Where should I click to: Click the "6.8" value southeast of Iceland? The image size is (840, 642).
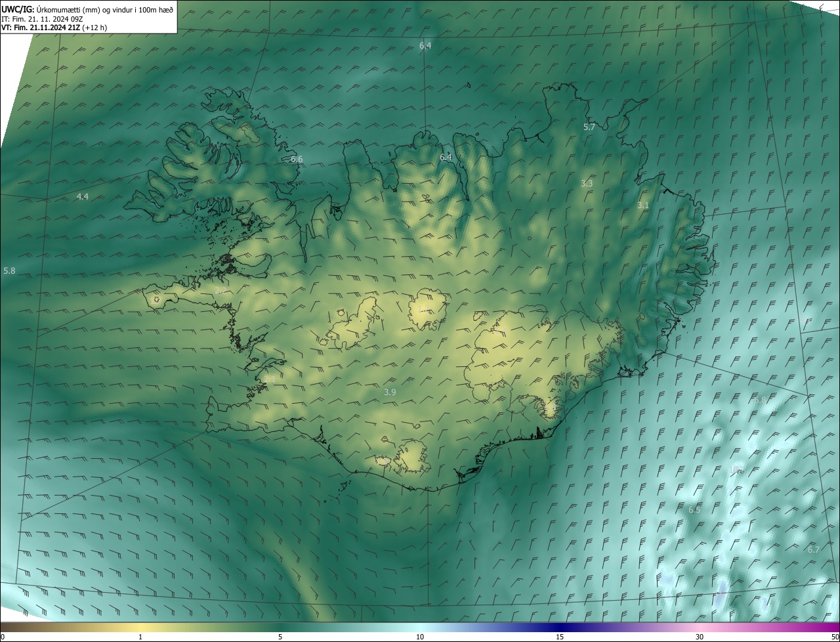(760, 400)
